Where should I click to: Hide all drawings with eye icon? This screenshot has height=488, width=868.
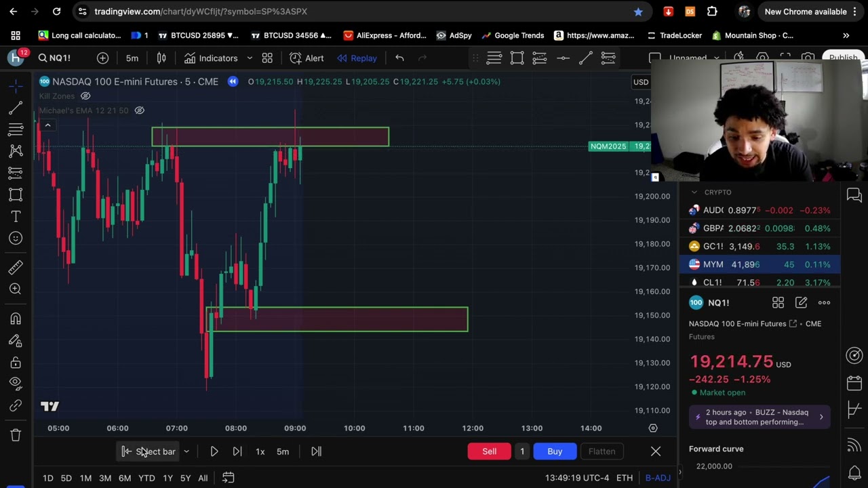point(16,384)
